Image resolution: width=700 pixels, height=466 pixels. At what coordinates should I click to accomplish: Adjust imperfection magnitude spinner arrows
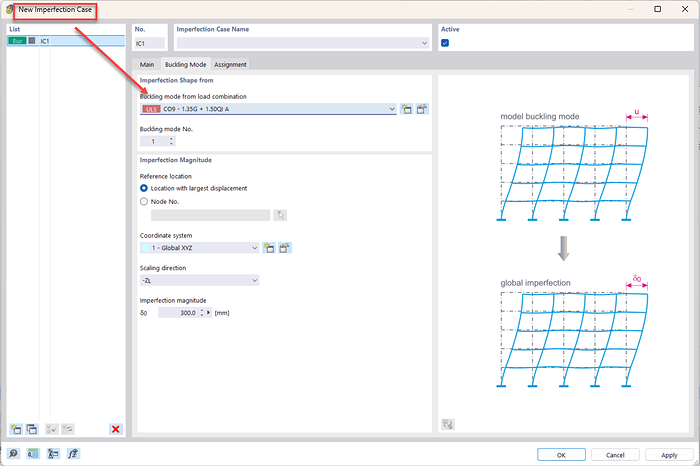point(202,313)
